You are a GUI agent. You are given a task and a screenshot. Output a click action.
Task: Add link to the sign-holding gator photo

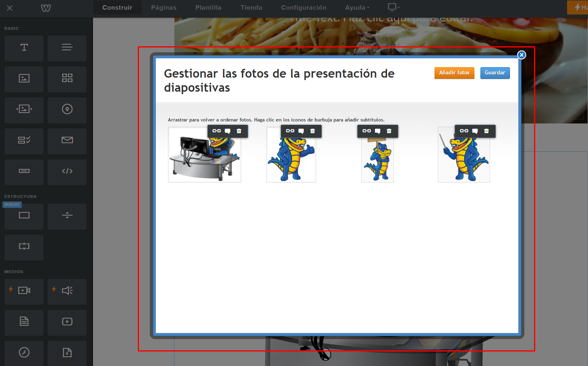[367, 131]
